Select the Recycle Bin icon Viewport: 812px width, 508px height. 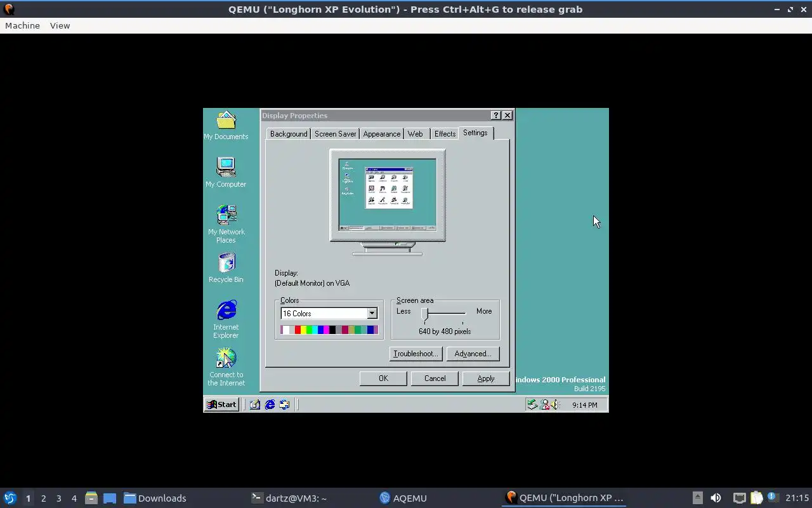coord(226,268)
